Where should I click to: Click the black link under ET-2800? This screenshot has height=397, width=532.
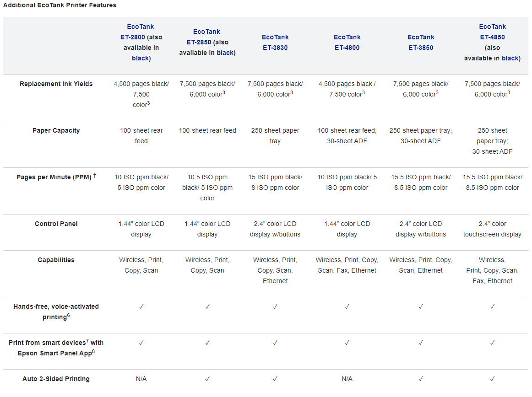tap(141, 58)
